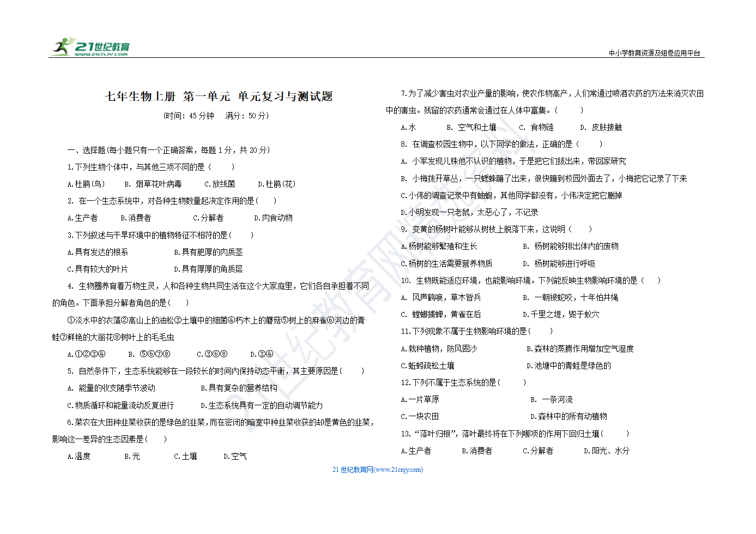Click the 21世纪教育 logo in header

coord(90,47)
